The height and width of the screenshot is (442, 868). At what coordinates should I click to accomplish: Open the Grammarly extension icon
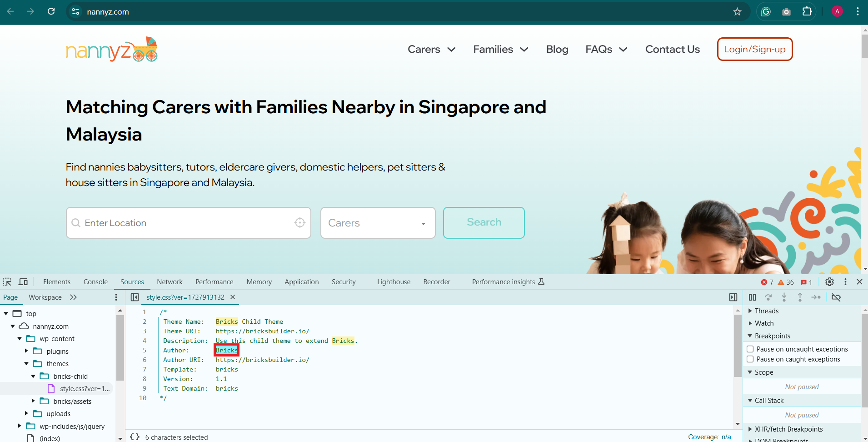[x=766, y=11]
